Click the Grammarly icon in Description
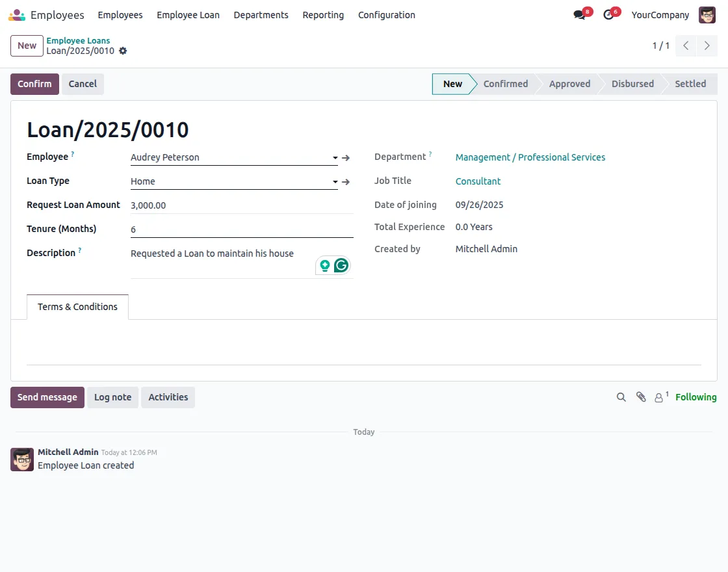This screenshot has height=572, width=728. [x=341, y=265]
